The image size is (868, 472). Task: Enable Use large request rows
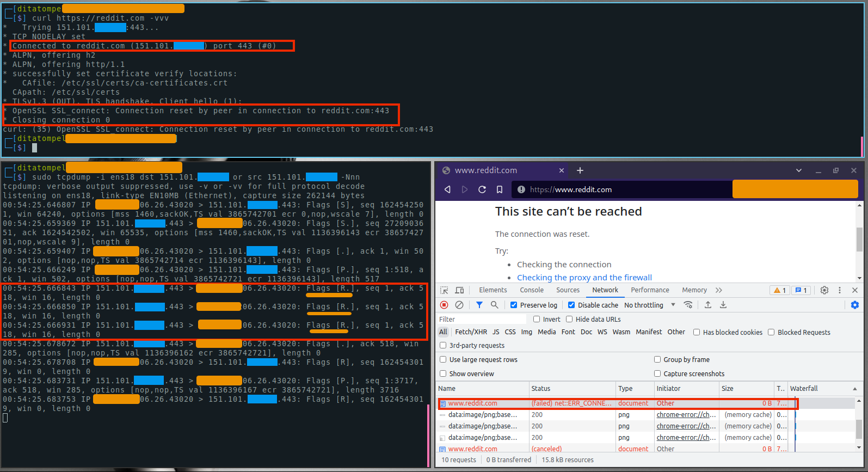(443, 359)
